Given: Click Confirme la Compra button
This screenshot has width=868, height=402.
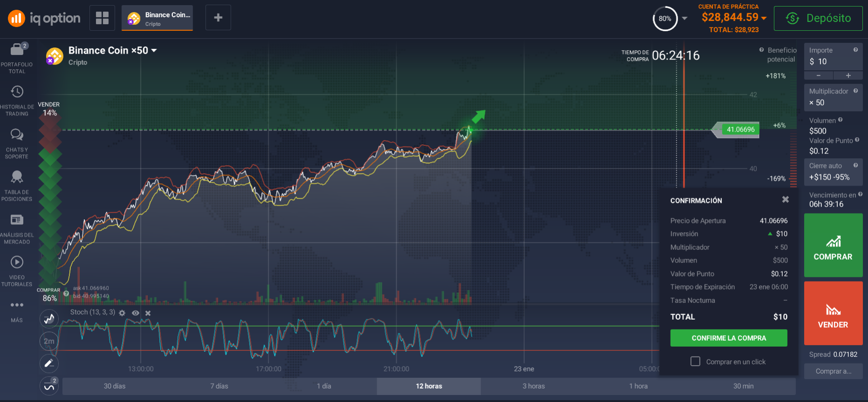Looking at the screenshot, I should pyautogui.click(x=729, y=338).
